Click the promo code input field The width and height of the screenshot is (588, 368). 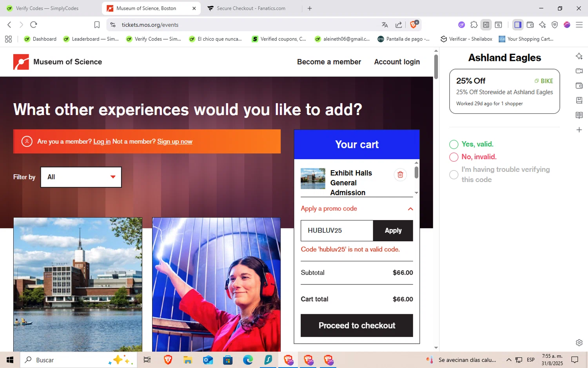(337, 231)
